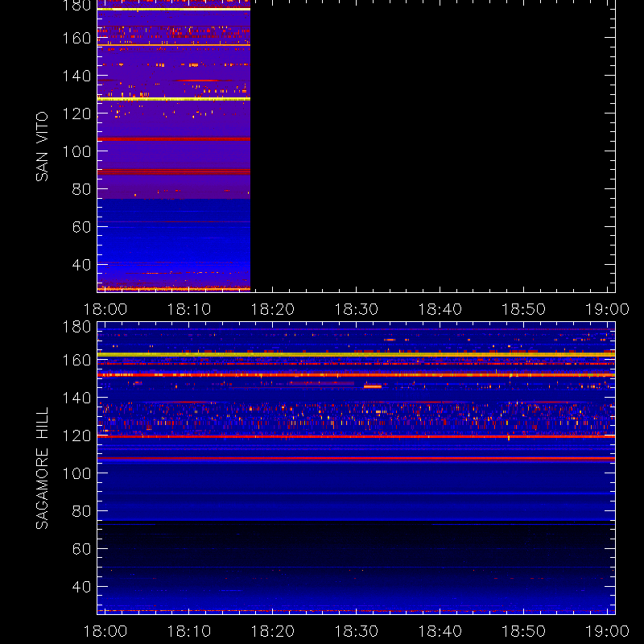This screenshot has width=644, height=644.
Task: Click the SAGAMORE HILL axis title
Action: point(42,469)
